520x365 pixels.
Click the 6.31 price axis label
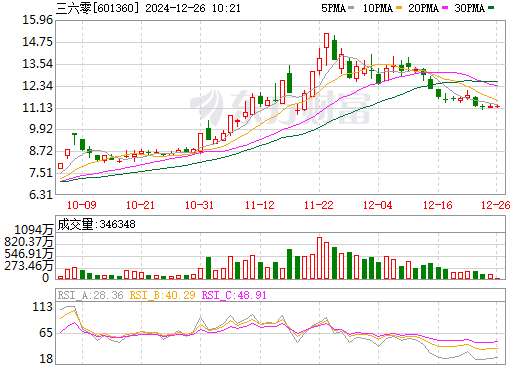41,194
